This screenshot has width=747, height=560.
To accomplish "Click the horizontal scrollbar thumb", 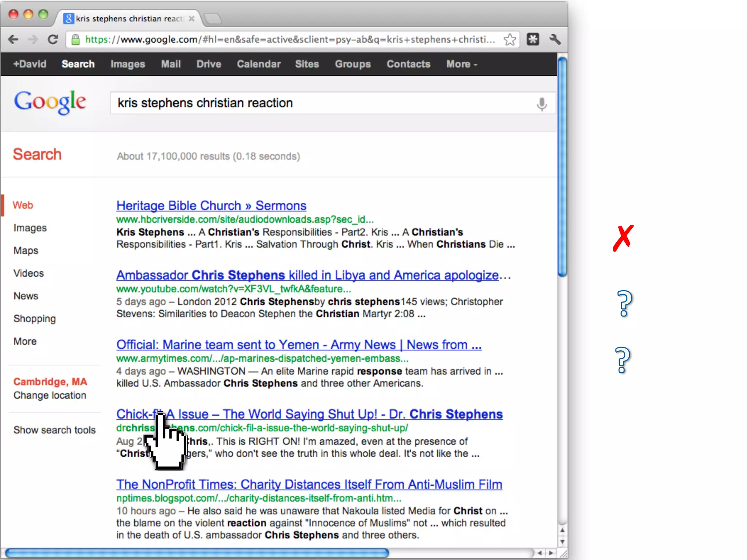I will pyautogui.click(x=197, y=553).
